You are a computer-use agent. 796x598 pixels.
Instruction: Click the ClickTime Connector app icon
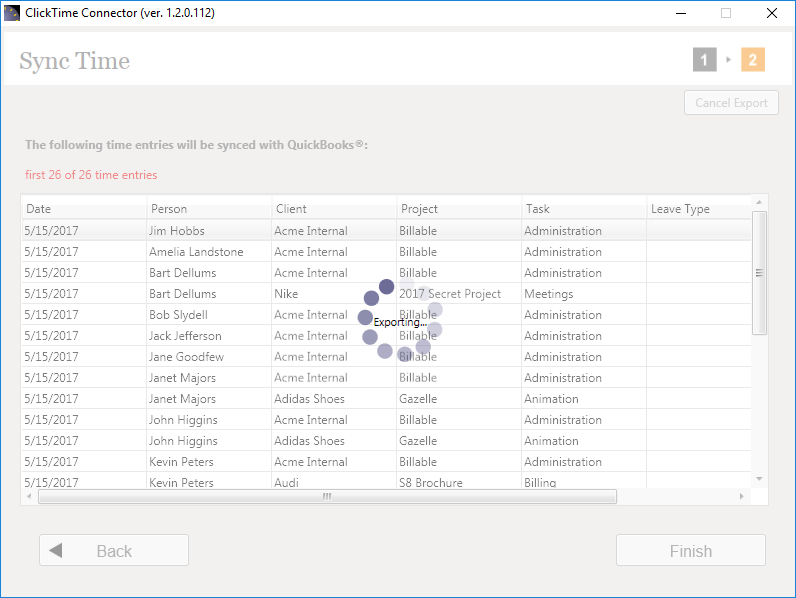[11, 13]
